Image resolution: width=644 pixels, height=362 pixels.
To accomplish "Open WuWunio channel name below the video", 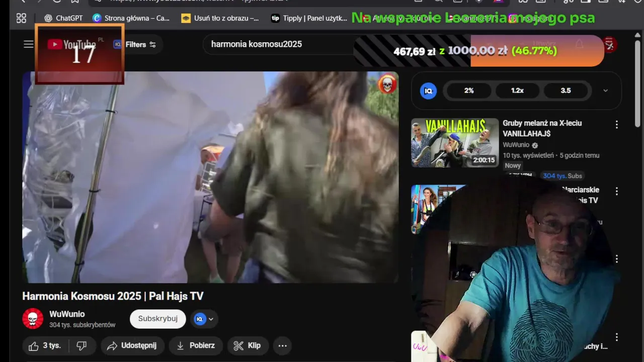I will [x=67, y=314].
